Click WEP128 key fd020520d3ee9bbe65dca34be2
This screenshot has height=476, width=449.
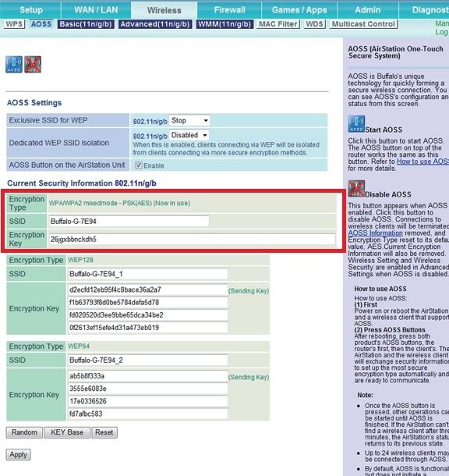(148, 315)
